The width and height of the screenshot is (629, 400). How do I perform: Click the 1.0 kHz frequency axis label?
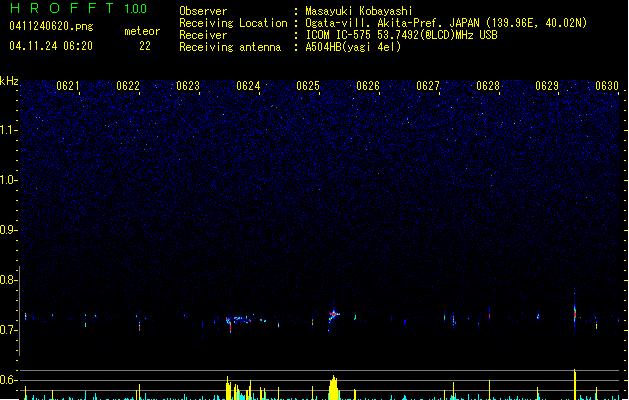9,180
